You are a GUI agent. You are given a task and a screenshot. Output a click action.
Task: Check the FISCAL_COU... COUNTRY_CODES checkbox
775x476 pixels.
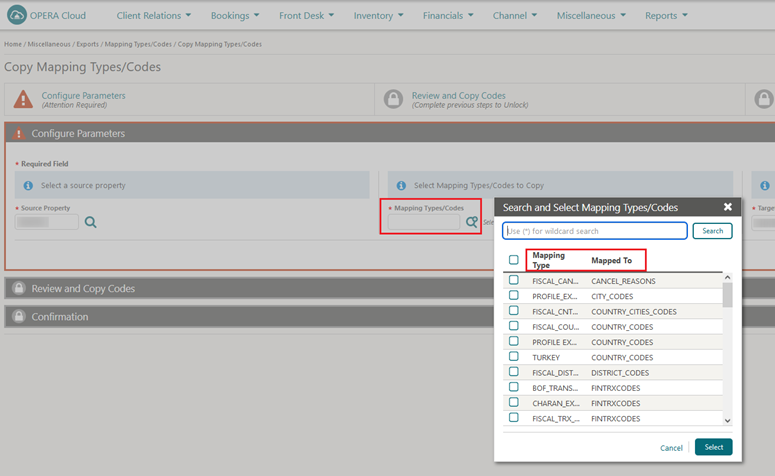pos(514,326)
